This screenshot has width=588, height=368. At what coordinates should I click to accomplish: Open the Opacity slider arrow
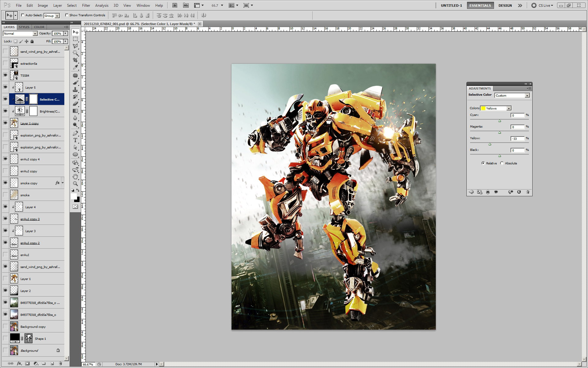click(x=66, y=33)
